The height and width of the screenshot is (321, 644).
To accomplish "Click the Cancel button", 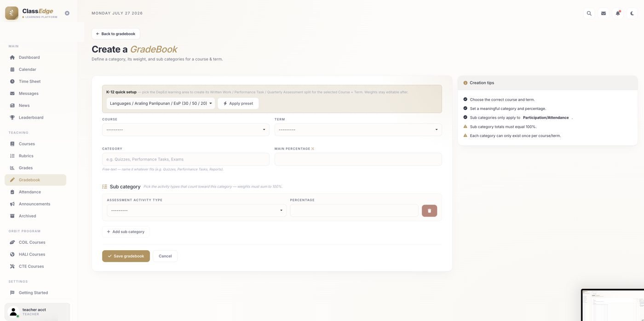I will click(x=165, y=256).
